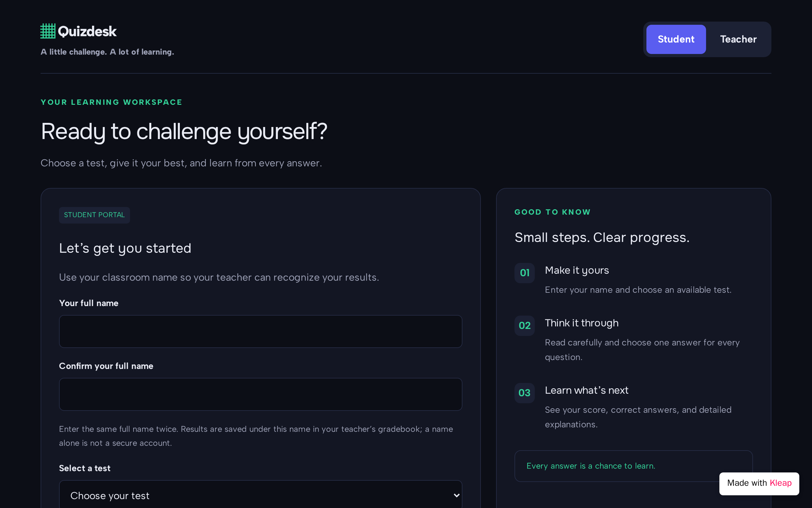
Task: Click the 'Select a test' label
Action: pyautogui.click(x=85, y=468)
